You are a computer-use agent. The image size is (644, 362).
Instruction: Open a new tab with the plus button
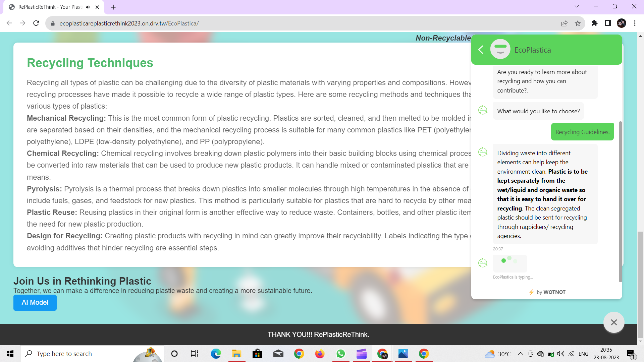point(113,7)
